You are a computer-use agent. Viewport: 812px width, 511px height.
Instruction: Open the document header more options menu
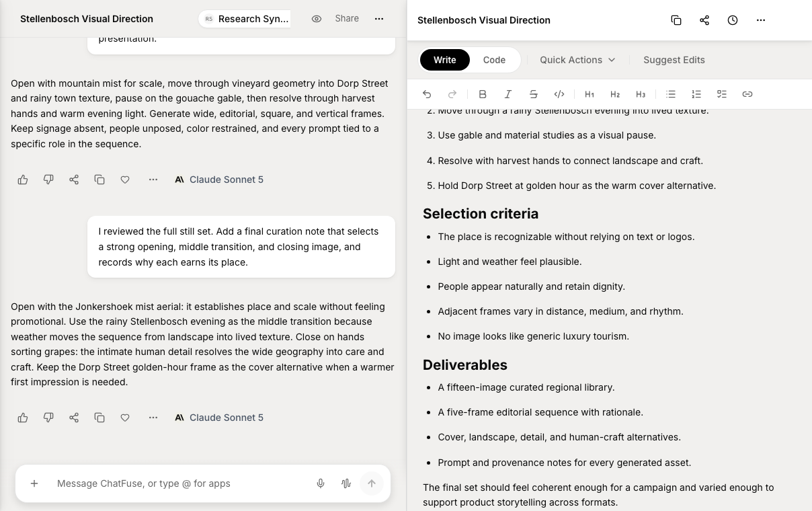[761, 20]
